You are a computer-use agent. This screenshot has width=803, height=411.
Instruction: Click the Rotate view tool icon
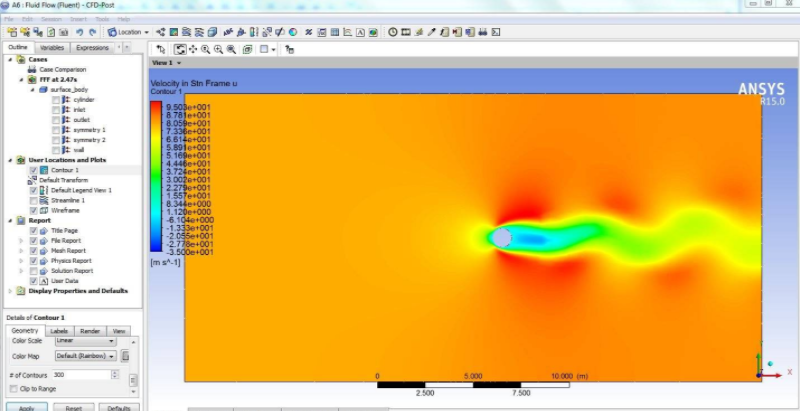180,48
